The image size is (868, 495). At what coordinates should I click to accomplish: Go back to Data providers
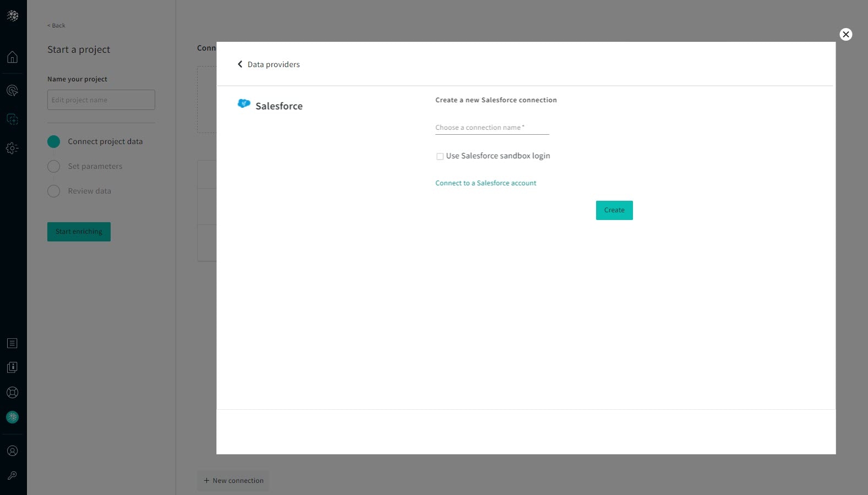(274, 64)
